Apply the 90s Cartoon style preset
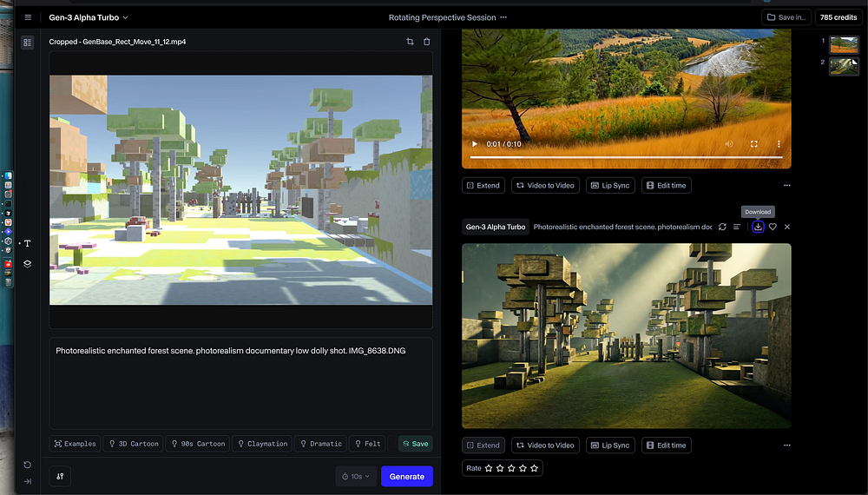 (198, 444)
